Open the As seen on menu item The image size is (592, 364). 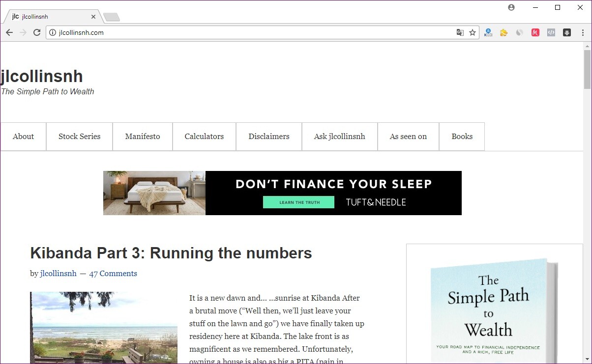pos(408,137)
